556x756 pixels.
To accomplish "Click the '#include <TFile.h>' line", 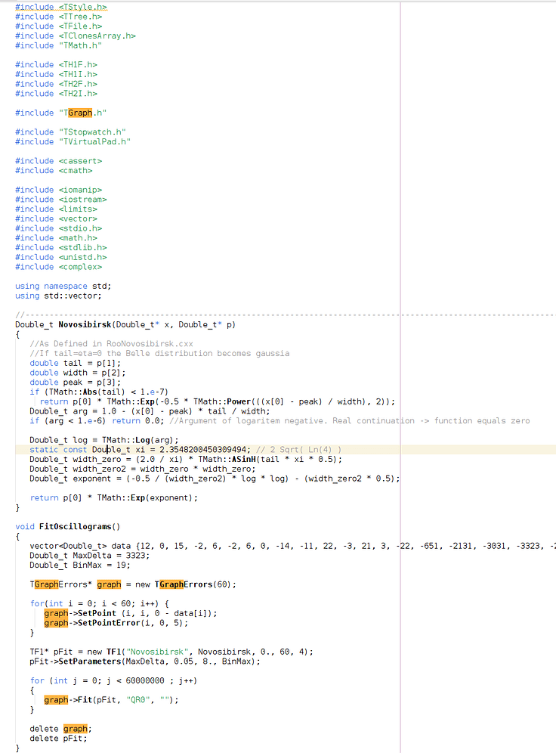I will tap(58, 26).
